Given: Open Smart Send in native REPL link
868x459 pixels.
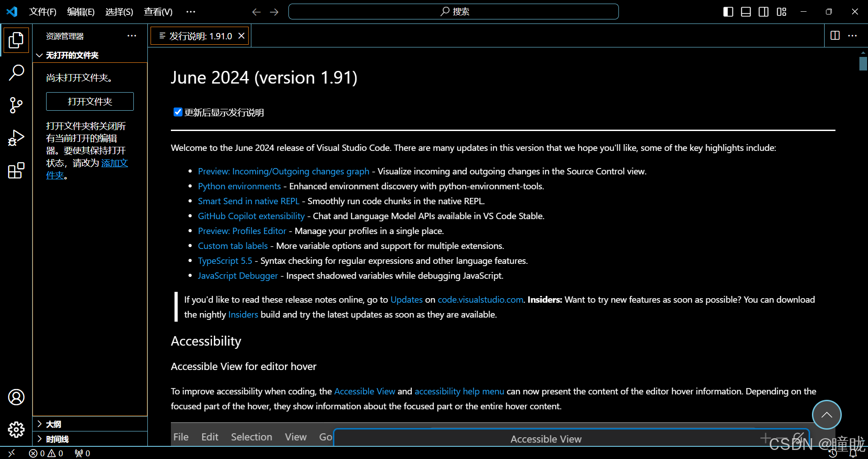Looking at the screenshot, I should pos(249,201).
